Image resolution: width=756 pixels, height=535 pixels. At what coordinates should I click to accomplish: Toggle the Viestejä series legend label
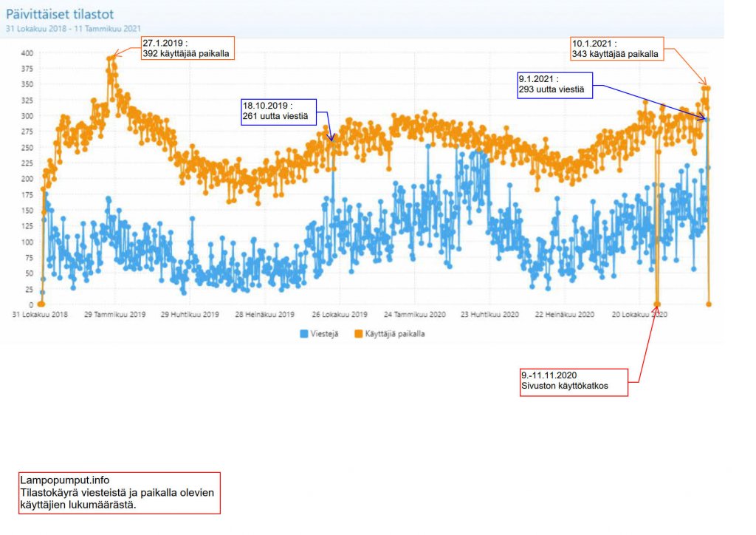click(x=325, y=333)
